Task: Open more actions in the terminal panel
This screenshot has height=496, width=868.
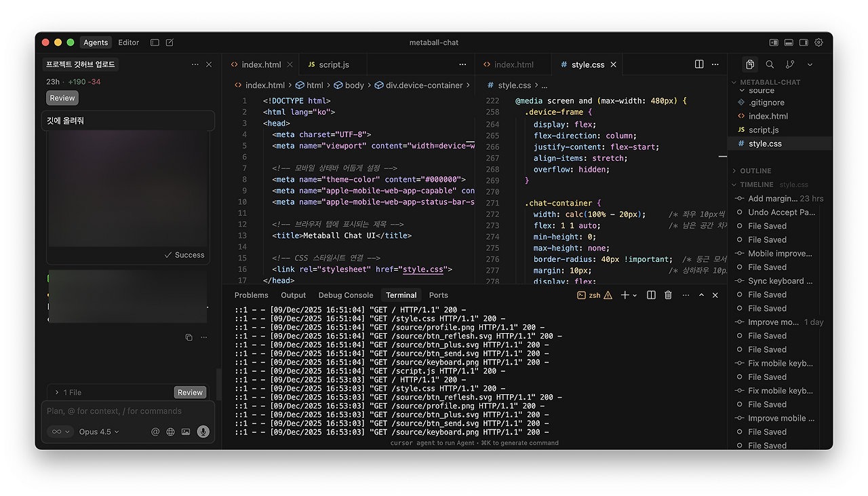Action: pyautogui.click(x=686, y=295)
